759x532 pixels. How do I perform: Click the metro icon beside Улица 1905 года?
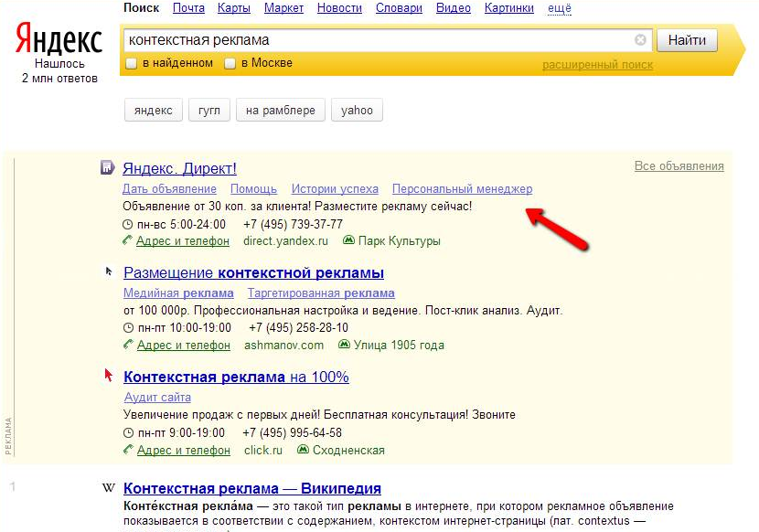pos(344,345)
